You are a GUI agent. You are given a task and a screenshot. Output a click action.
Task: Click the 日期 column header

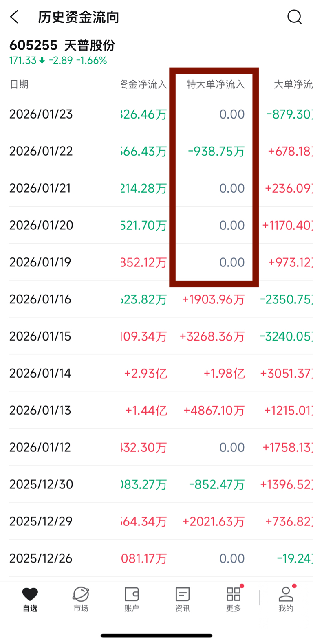point(19,84)
